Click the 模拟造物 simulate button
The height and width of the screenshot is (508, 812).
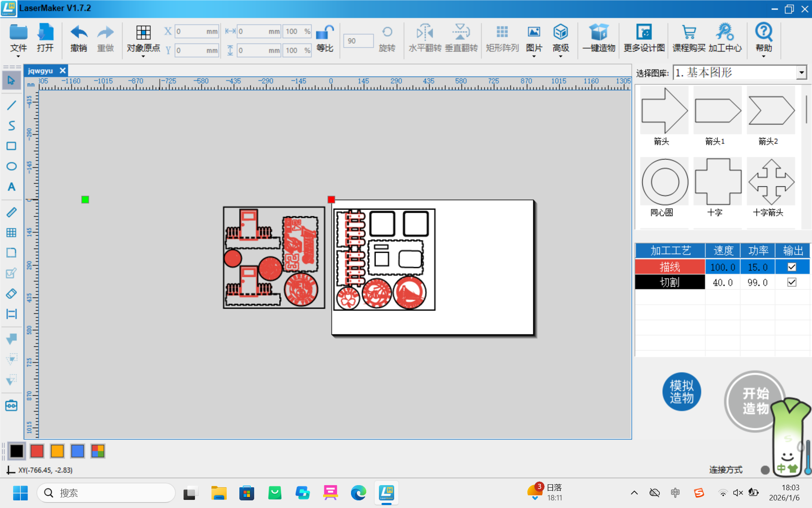(x=681, y=392)
